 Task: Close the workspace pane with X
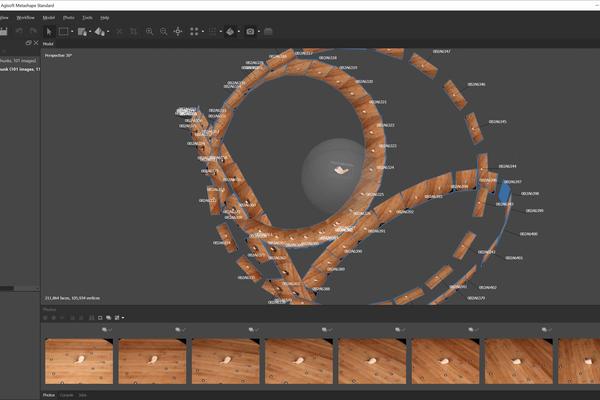(36, 43)
